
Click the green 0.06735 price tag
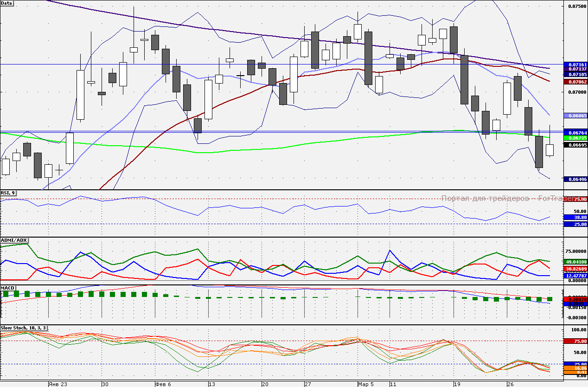(x=575, y=138)
